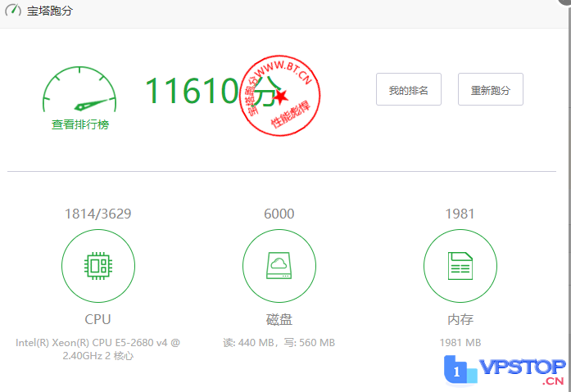Click the 磁盘 label

pos(279,320)
